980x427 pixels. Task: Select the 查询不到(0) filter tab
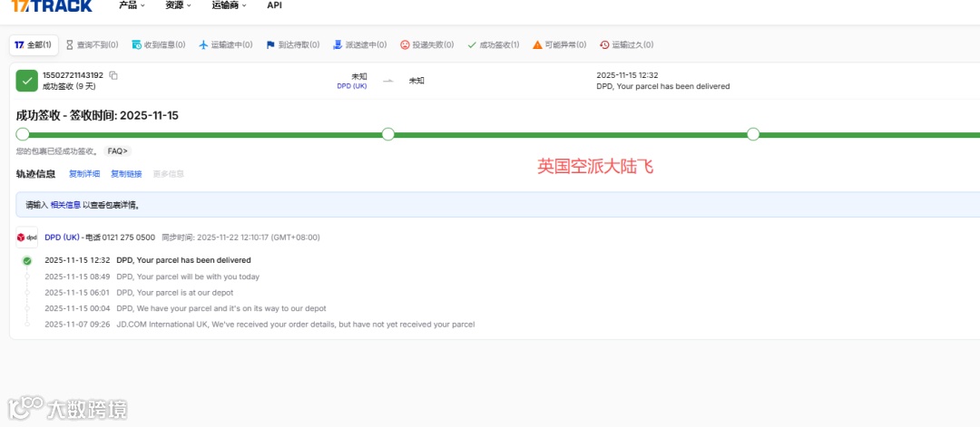pyautogui.click(x=92, y=45)
